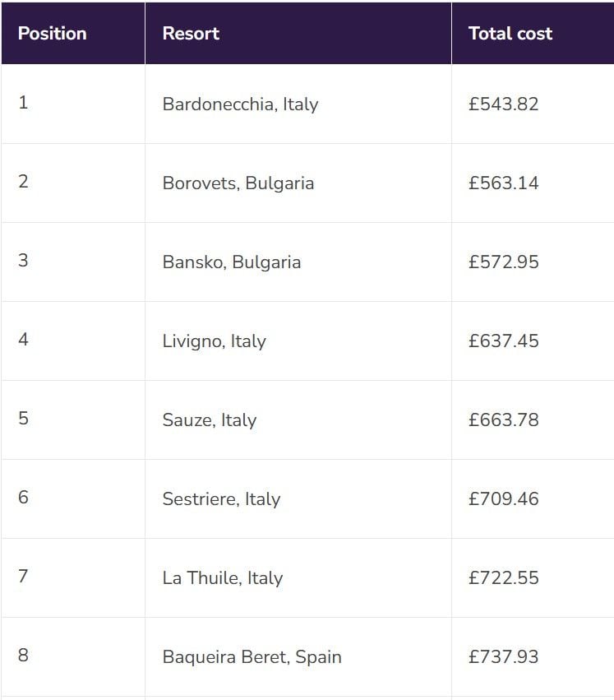Select the Borovets, Bulgaria resort cell

[298, 183]
